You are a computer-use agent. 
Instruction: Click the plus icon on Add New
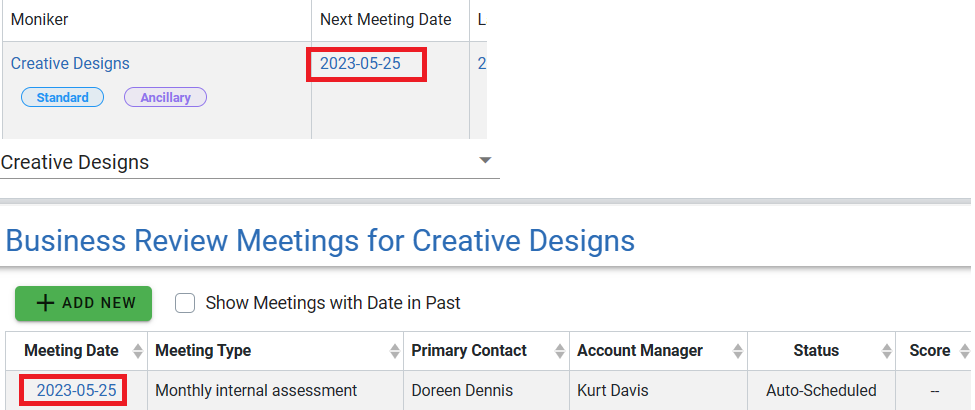point(45,303)
